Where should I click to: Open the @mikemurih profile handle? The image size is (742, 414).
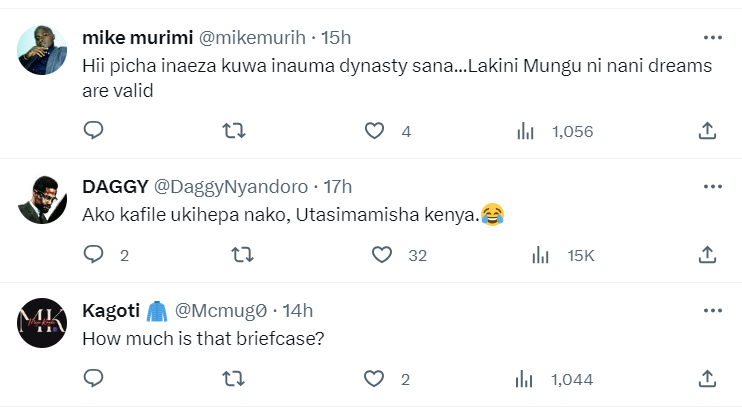(x=254, y=38)
